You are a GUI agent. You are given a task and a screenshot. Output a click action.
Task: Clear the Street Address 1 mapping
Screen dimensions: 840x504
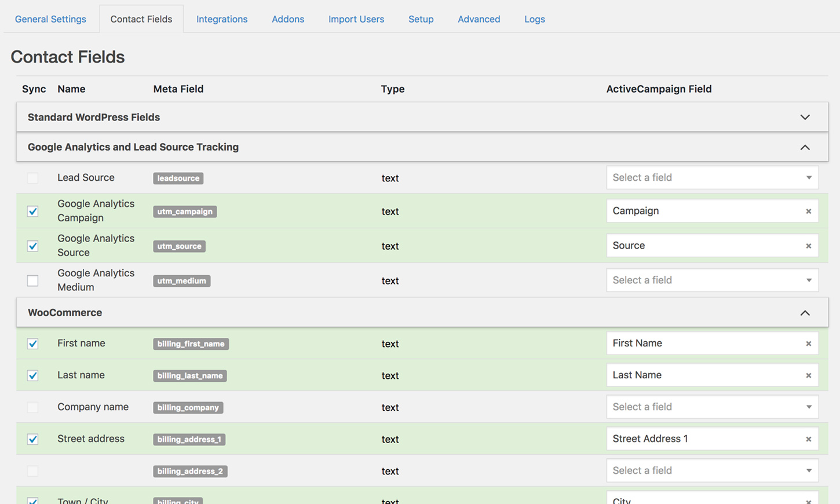pyautogui.click(x=808, y=440)
